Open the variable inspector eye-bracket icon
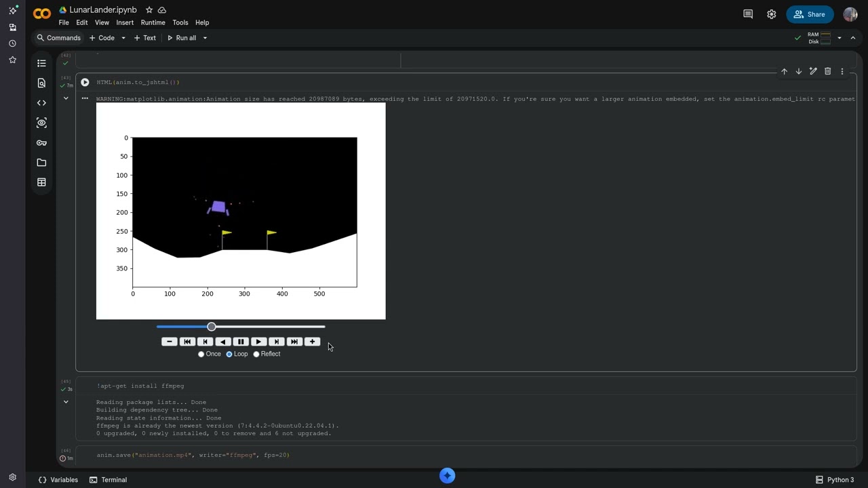Viewport: 868px width, 488px height. point(41,123)
